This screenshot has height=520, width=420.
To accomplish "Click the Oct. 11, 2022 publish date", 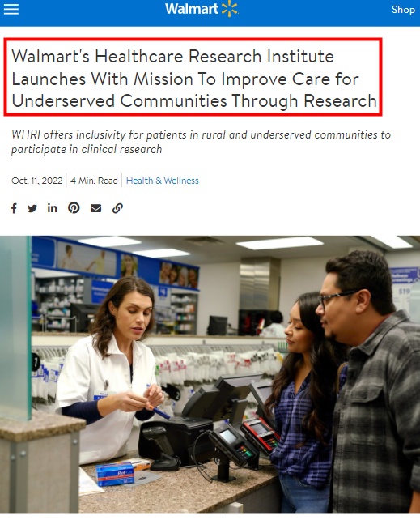I will 36,181.
